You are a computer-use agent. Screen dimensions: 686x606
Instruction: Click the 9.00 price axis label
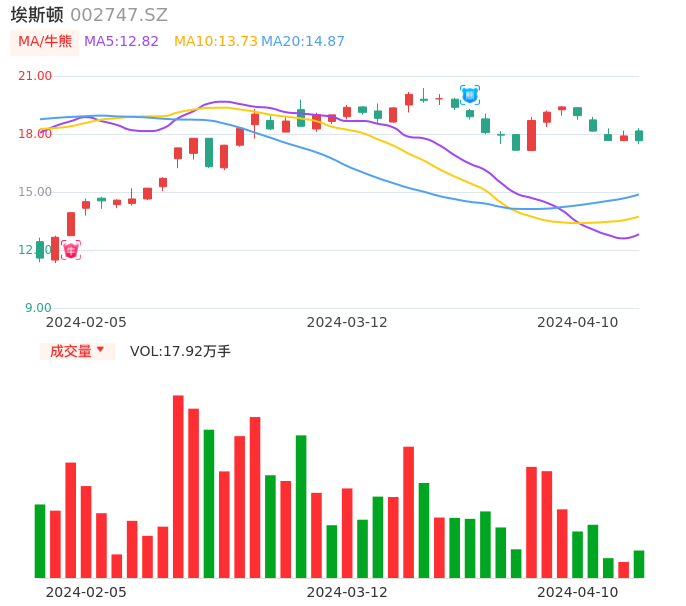pos(38,308)
